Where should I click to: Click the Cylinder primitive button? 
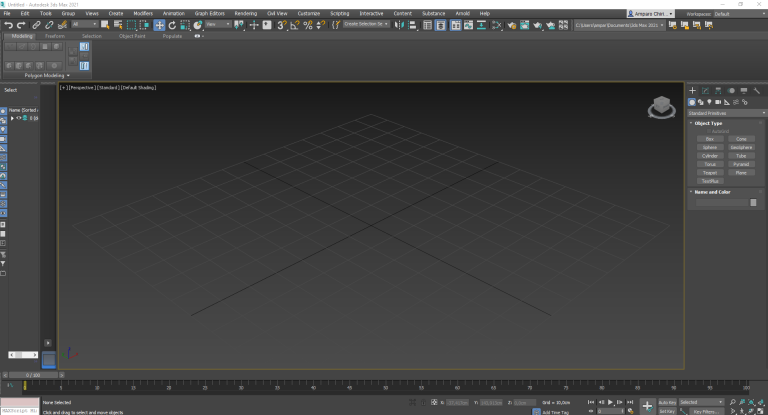pos(710,156)
